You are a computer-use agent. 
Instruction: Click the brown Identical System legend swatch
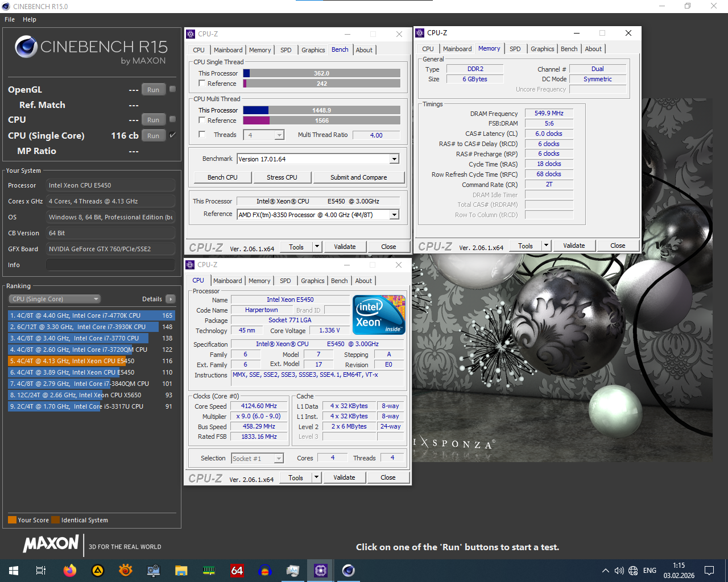pos(55,520)
